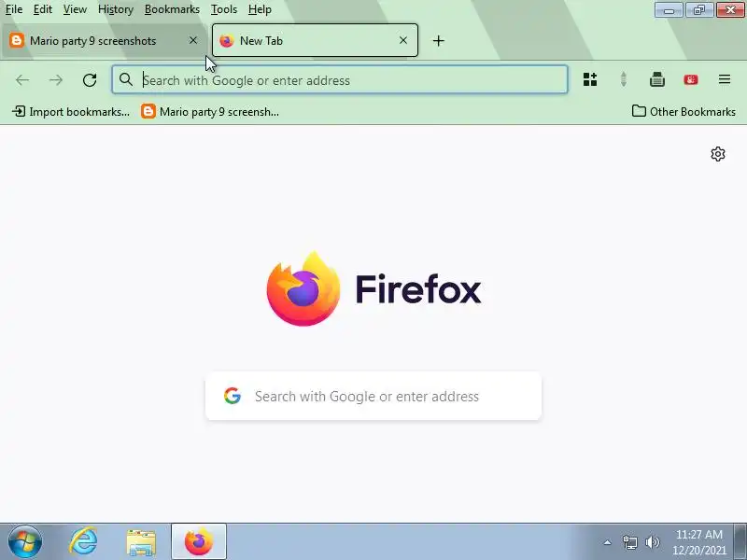Open Windows Explorer from the taskbar
The image size is (747, 560).
(141, 542)
